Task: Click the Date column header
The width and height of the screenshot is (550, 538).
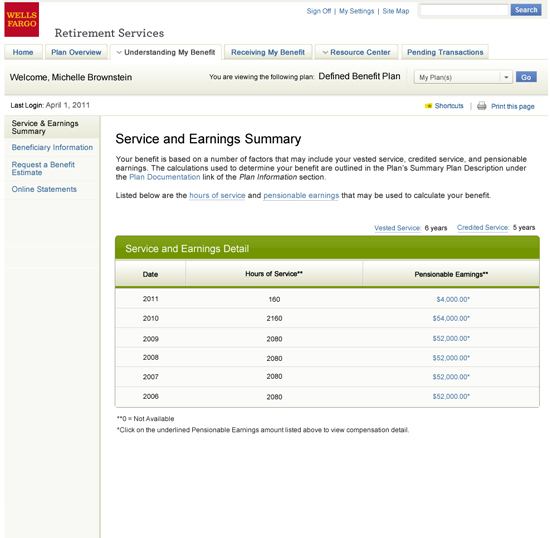Action: tap(150, 274)
